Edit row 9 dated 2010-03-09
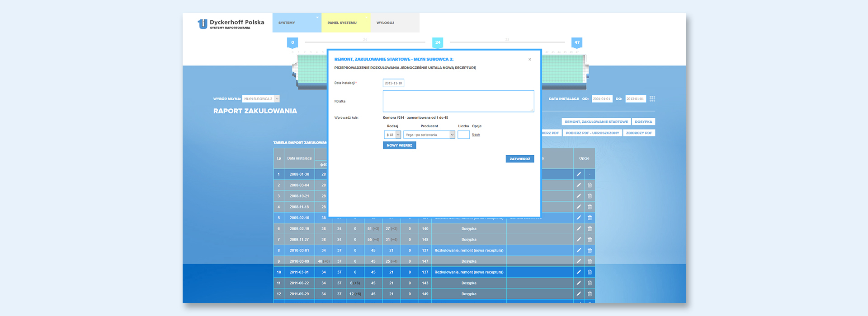 pos(579,261)
